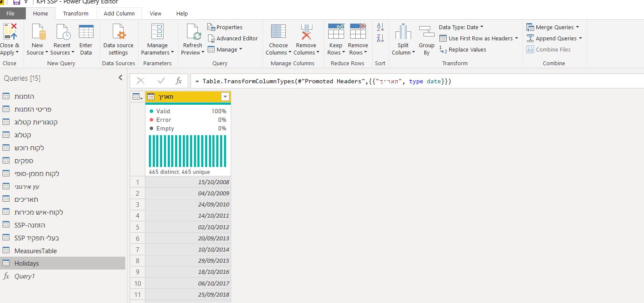Select the cell 15/10/2008

tap(188, 182)
